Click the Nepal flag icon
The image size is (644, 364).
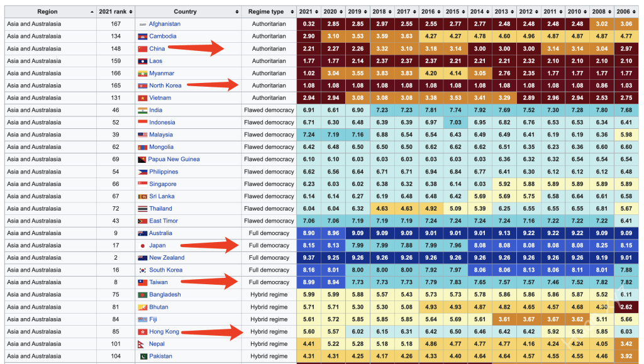click(x=143, y=344)
